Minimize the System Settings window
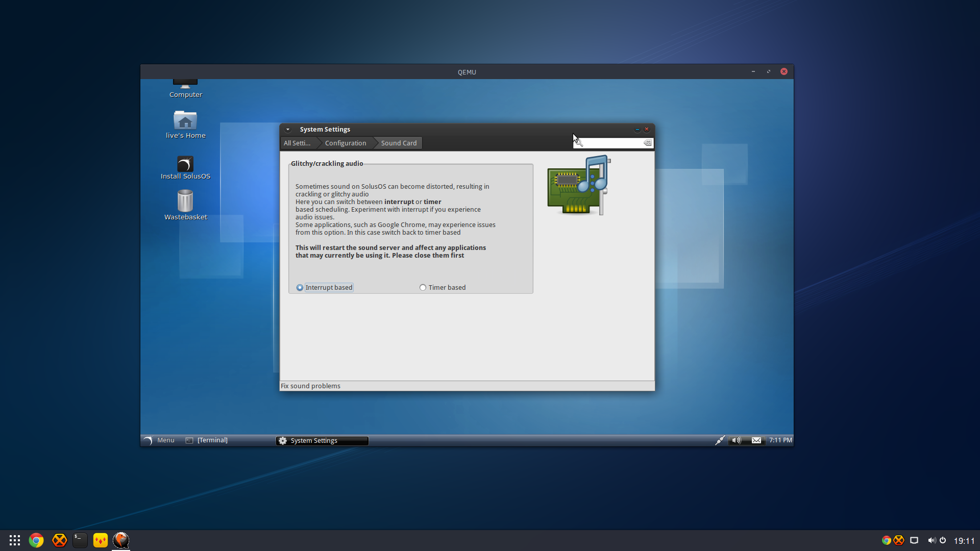The height and width of the screenshot is (551, 980). tap(637, 130)
